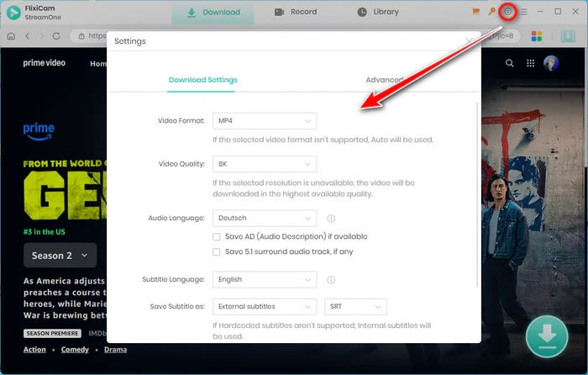Open the Prime Video apps grid icon
Image resolution: width=588 pixels, height=375 pixels.
tap(531, 63)
